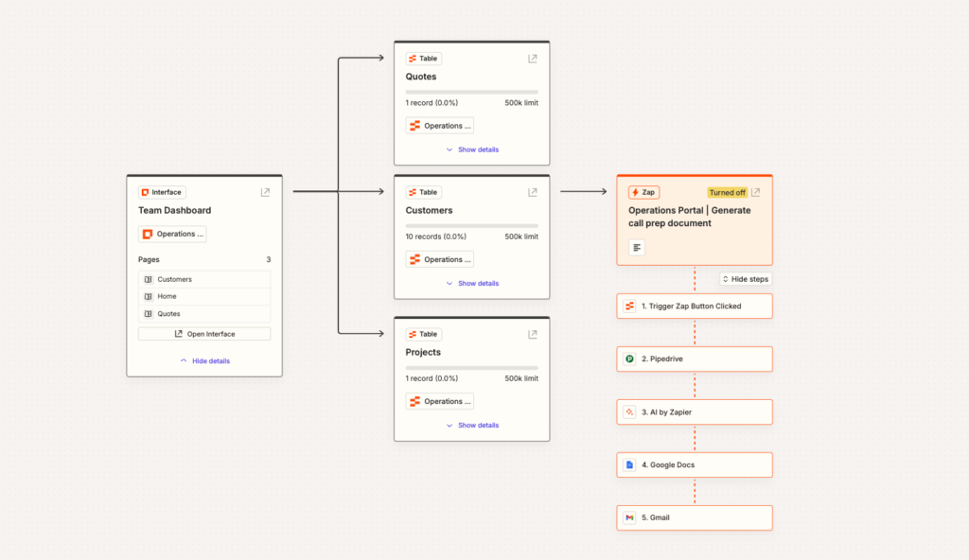Toggle the Turned off status badge

(728, 192)
